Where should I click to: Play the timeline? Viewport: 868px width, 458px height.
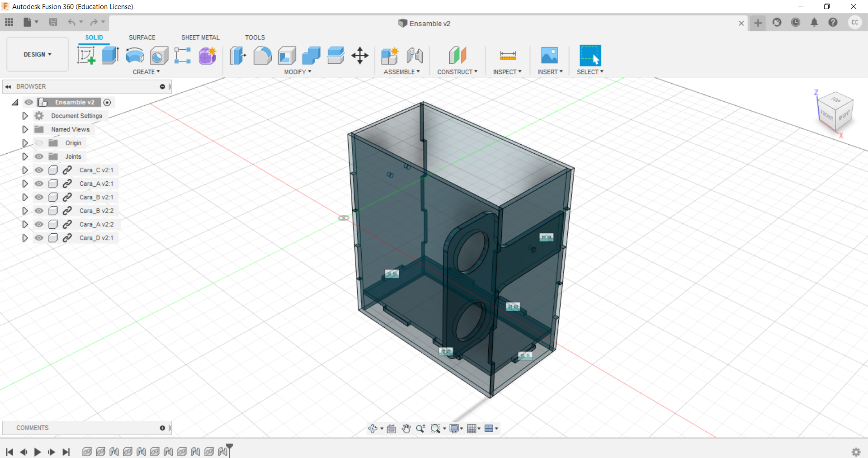[38, 452]
